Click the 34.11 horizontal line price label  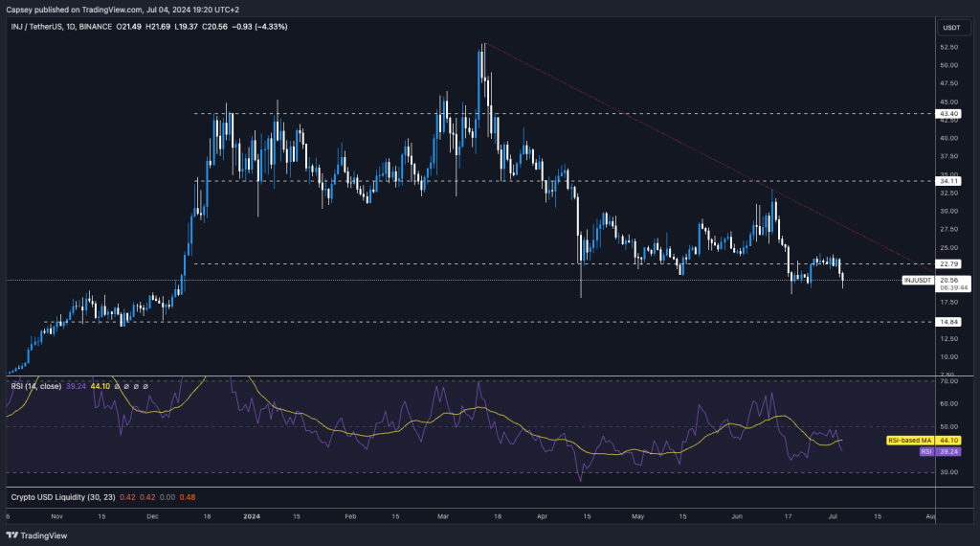point(949,180)
